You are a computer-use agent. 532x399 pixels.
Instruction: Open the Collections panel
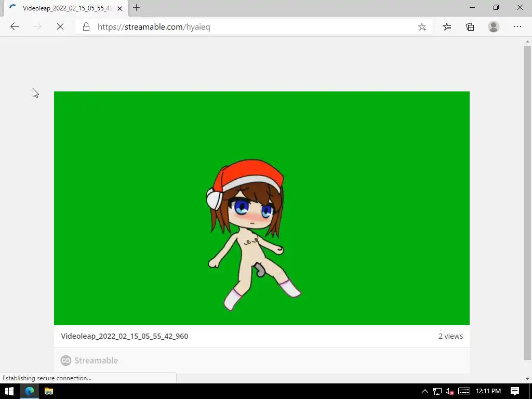point(470,27)
